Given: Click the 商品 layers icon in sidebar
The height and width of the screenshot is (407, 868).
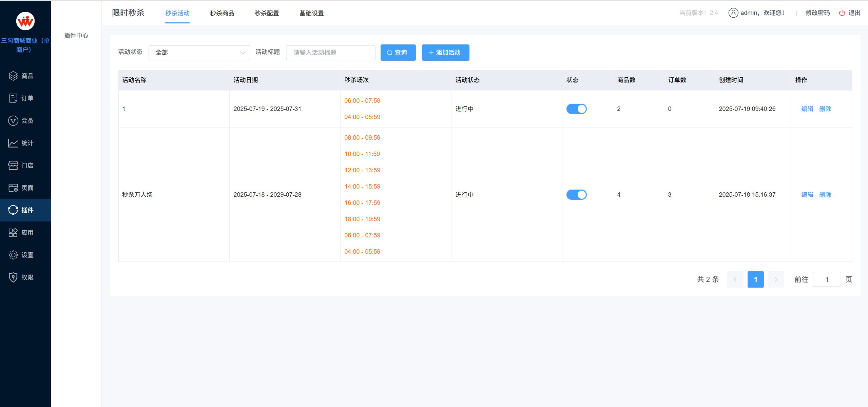Looking at the screenshot, I should (13, 76).
